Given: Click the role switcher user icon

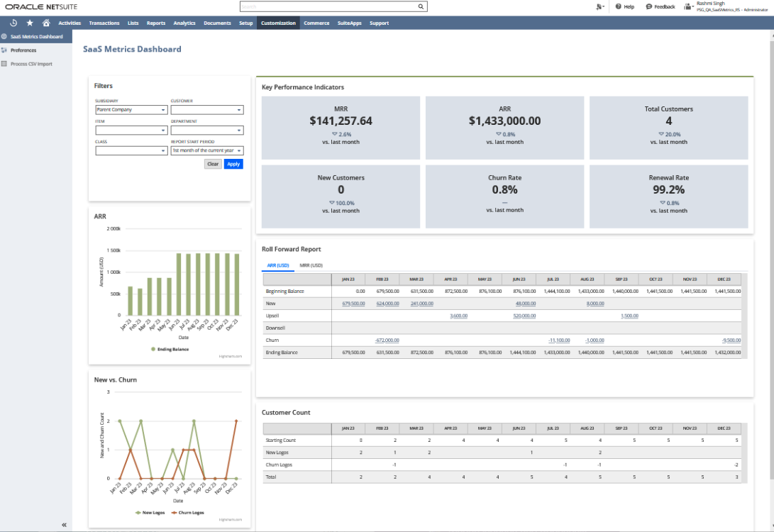Looking at the screenshot, I should coord(688,6).
